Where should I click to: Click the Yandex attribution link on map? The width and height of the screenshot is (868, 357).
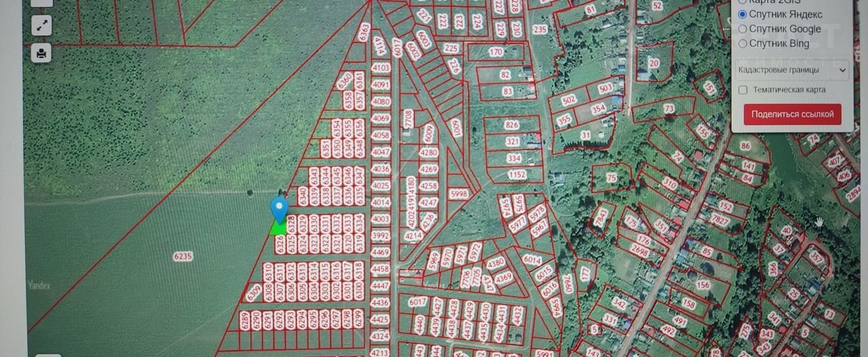tap(39, 286)
